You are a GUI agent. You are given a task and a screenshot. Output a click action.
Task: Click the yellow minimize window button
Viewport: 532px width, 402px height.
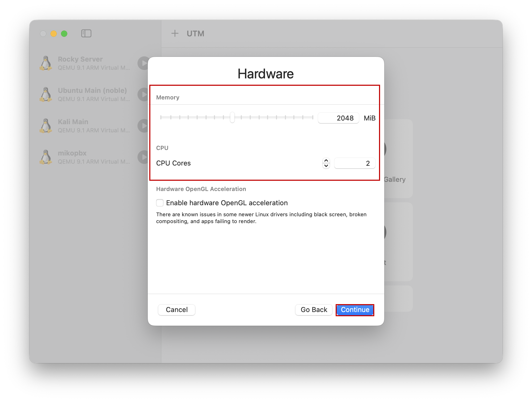[x=54, y=34]
